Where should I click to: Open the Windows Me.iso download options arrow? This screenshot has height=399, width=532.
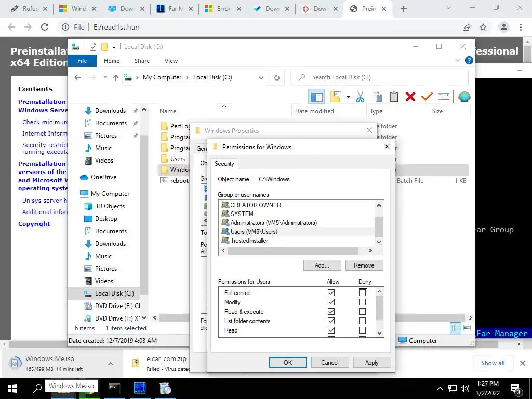pyautogui.click(x=111, y=363)
